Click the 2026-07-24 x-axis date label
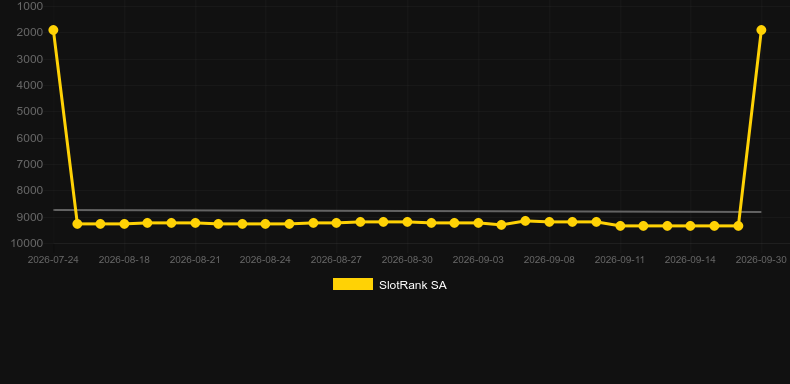The height and width of the screenshot is (384, 790). 53,260
